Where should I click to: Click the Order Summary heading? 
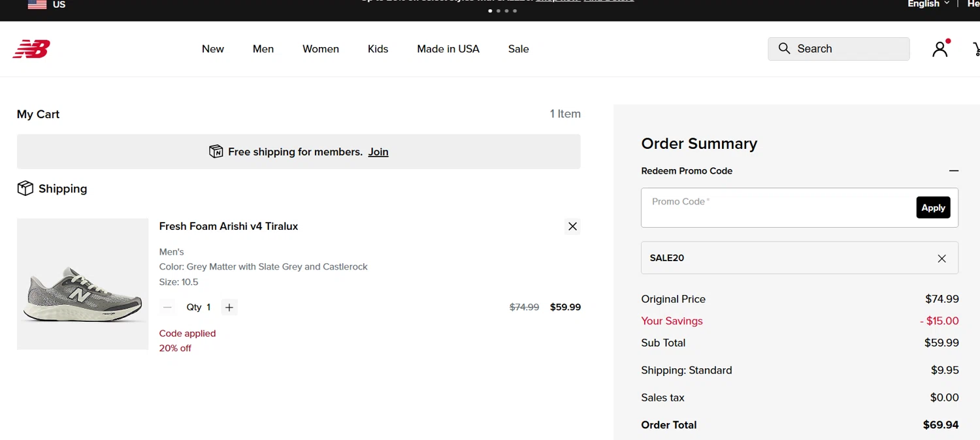[699, 144]
